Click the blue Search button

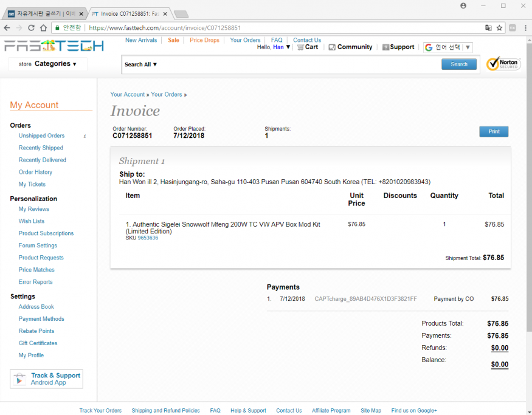point(459,64)
